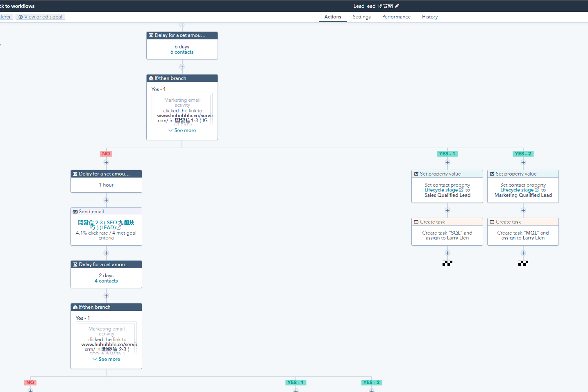This screenshot has width=588, height=392.
Task: Add action after Create task MQL card
Action: [523, 253]
